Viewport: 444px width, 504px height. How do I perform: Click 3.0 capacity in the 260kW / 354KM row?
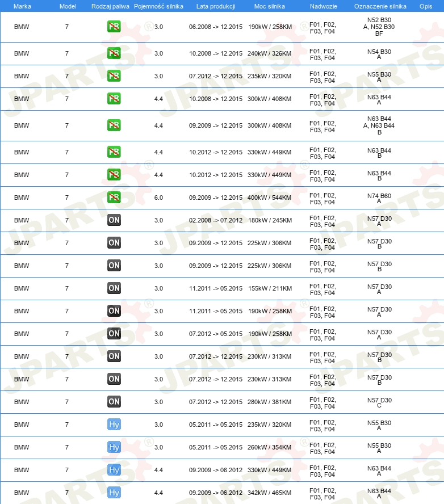pyautogui.click(x=158, y=447)
